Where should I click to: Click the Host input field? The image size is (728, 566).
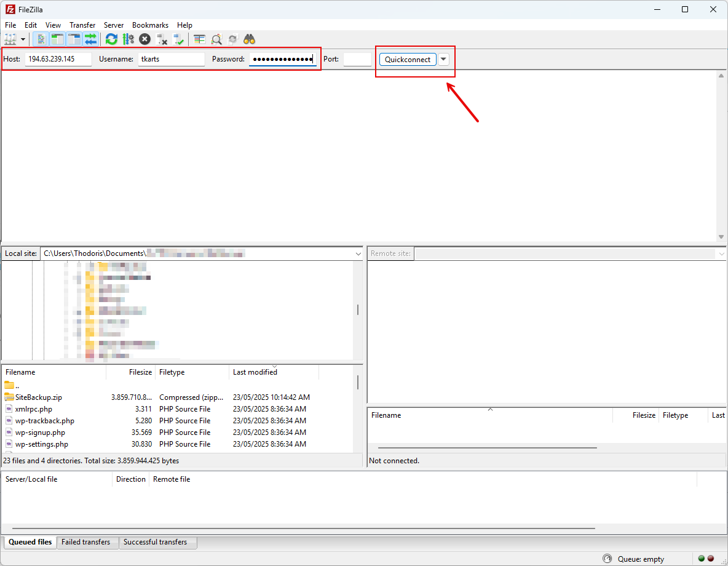pos(58,59)
